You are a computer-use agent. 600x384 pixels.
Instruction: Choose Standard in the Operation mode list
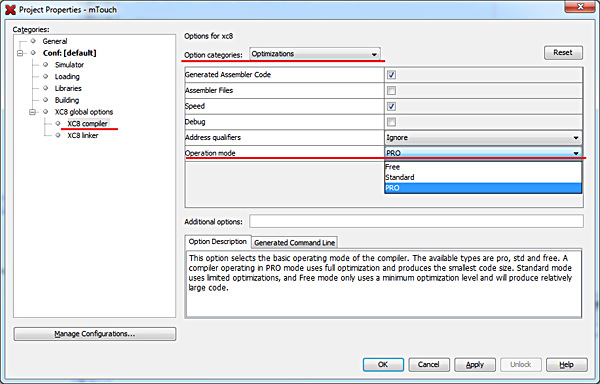483,177
